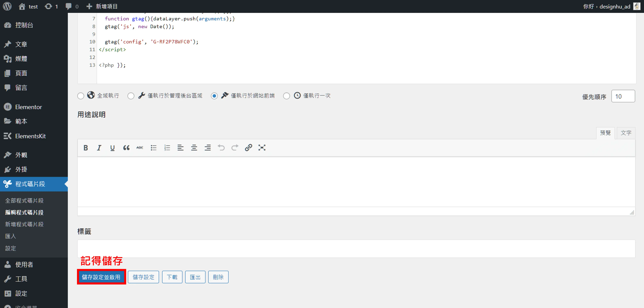Screen dimensions: 644x308
Task: Toggle bold formatting in description editor
Action: (x=85, y=148)
